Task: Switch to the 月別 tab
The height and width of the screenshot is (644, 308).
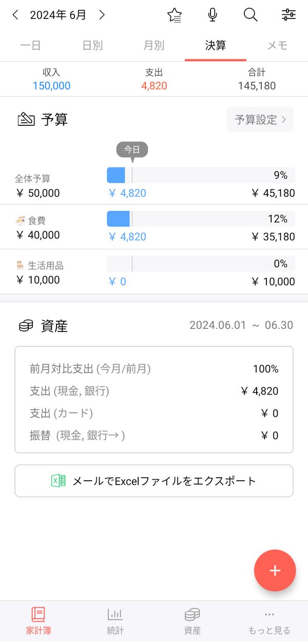Action: point(154,46)
